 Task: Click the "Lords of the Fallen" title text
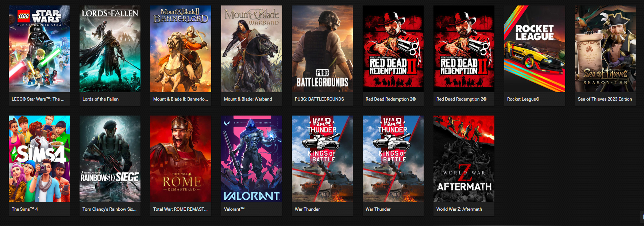[x=100, y=99]
